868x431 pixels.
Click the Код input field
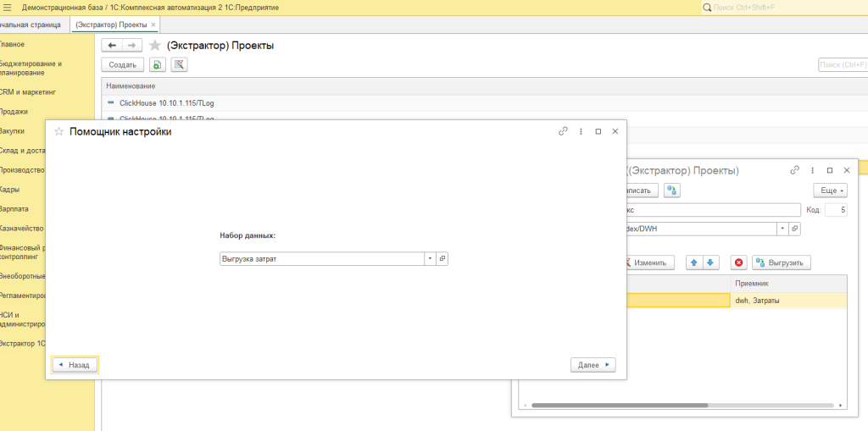[x=835, y=209]
